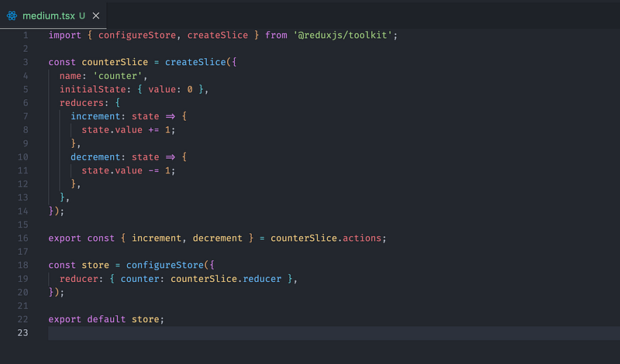The height and width of the screenshot is (364, 620).
Task: Click 'configureStore' in the import statement
Action: pyautogui.click(x=137, y=35)
